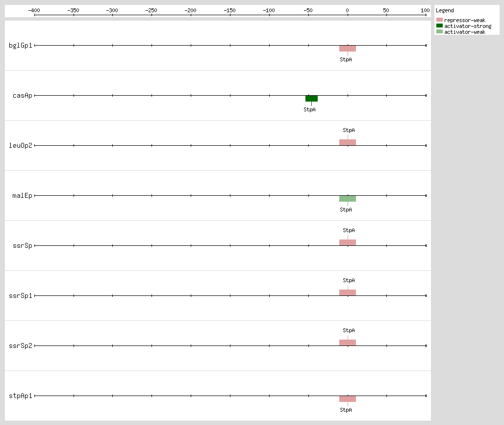Viewport: 504px width, 425px height.
Task: Click the casAp promoter label
Action: point(23,96)
